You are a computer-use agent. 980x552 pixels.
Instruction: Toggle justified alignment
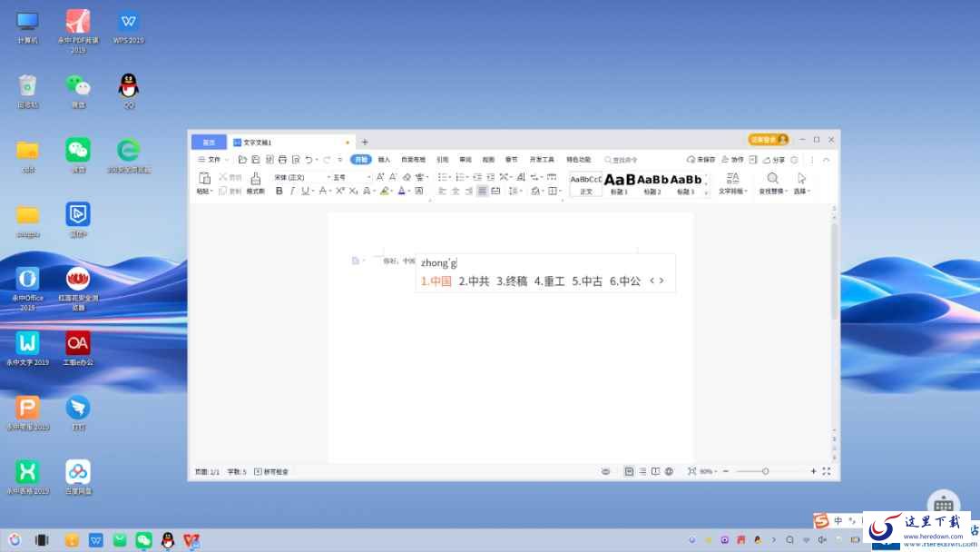[482, 192]
